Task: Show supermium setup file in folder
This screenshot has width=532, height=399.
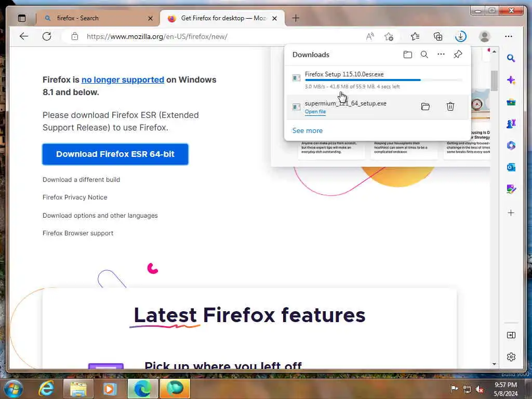Action: point(425,107)
